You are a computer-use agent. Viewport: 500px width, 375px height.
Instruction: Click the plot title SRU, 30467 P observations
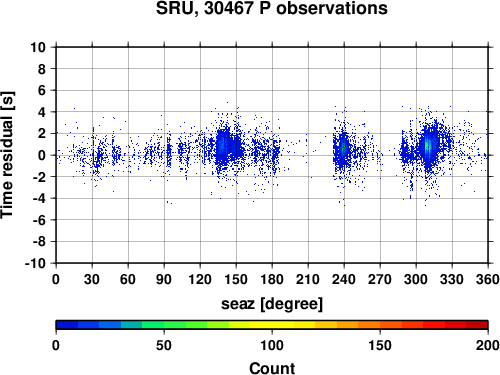(272, 8)
